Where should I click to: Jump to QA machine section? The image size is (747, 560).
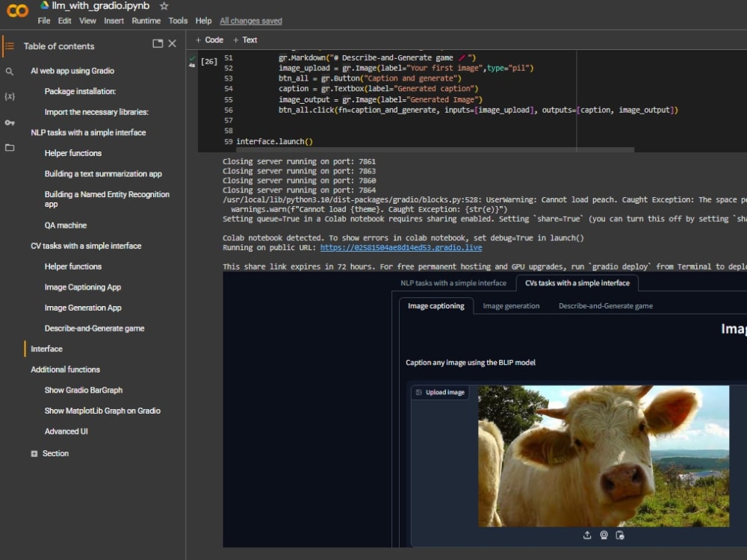click(x=66, y=225)
